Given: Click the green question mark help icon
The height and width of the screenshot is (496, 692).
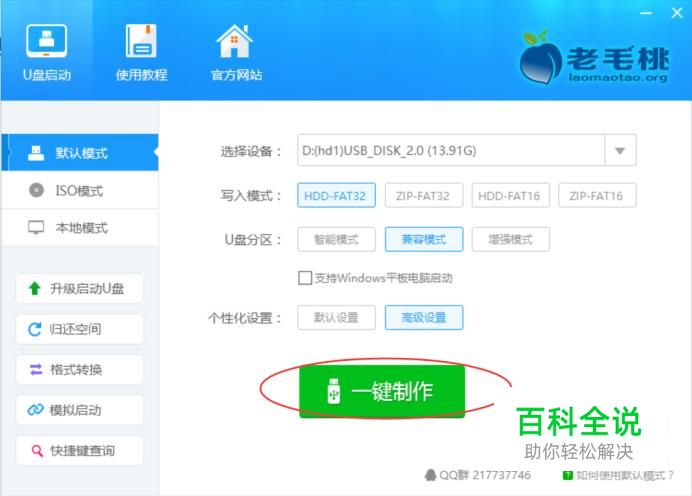Looking at the screenshot, I should [x=568, y=475].
